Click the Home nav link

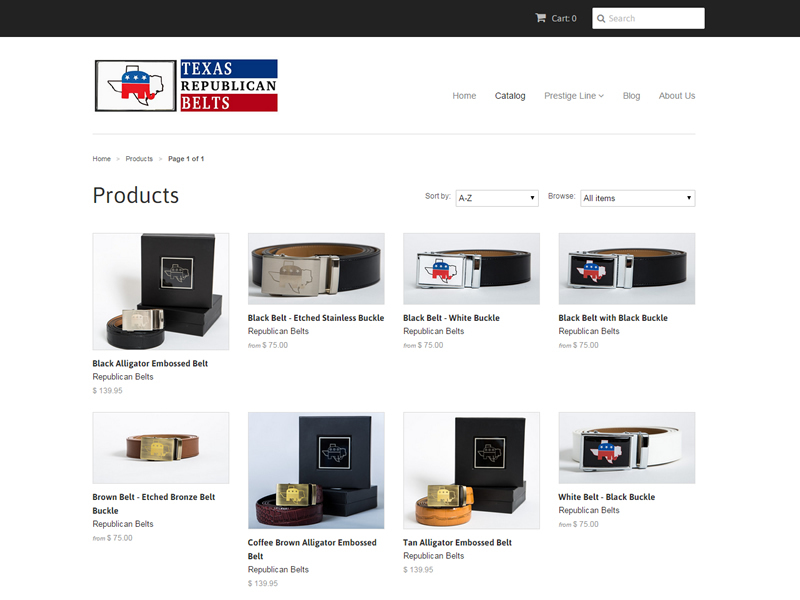click(x=464, y=95)
